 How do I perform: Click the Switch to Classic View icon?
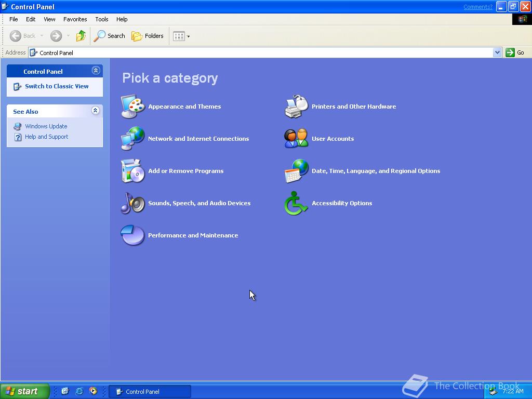[17, 87]
